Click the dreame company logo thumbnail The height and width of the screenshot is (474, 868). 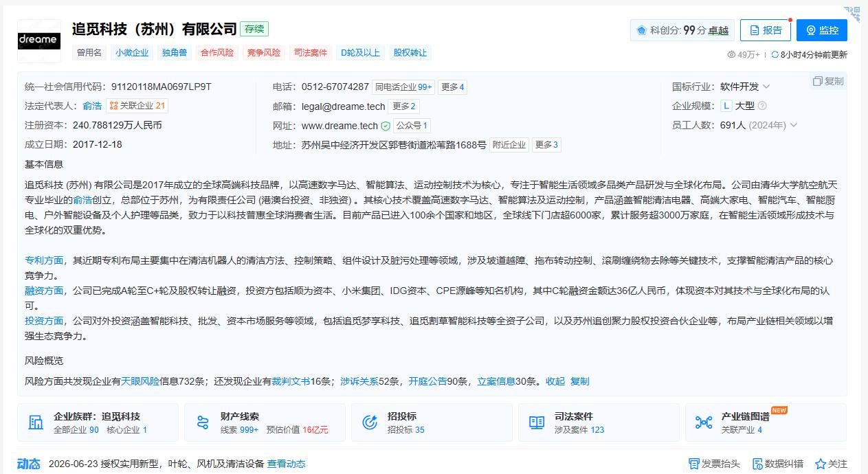(38, 41)
